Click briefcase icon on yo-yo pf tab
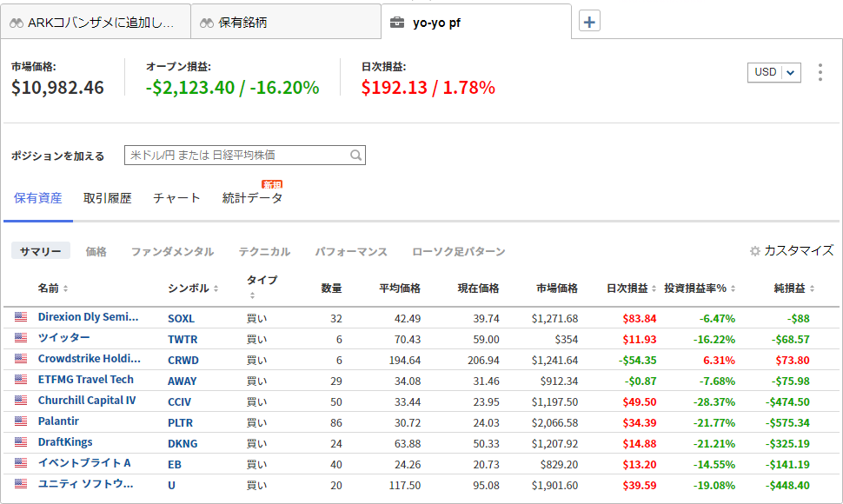 (397, 23)
